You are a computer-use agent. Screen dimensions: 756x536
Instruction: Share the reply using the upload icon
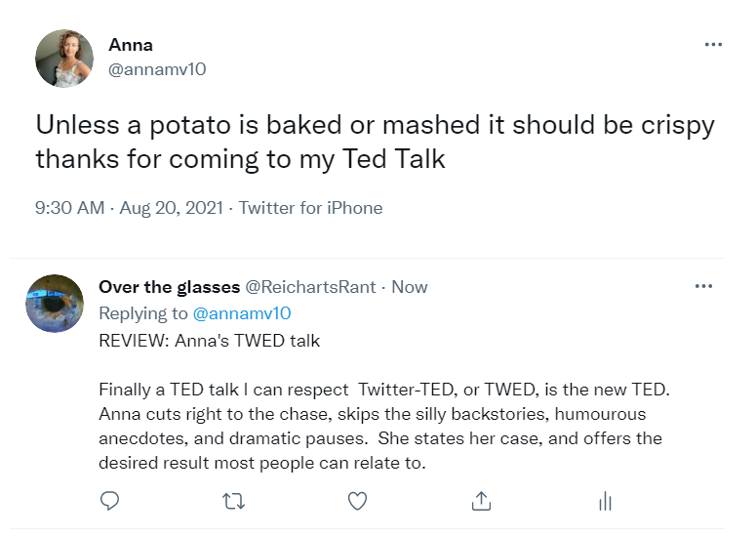click(481, 501)
